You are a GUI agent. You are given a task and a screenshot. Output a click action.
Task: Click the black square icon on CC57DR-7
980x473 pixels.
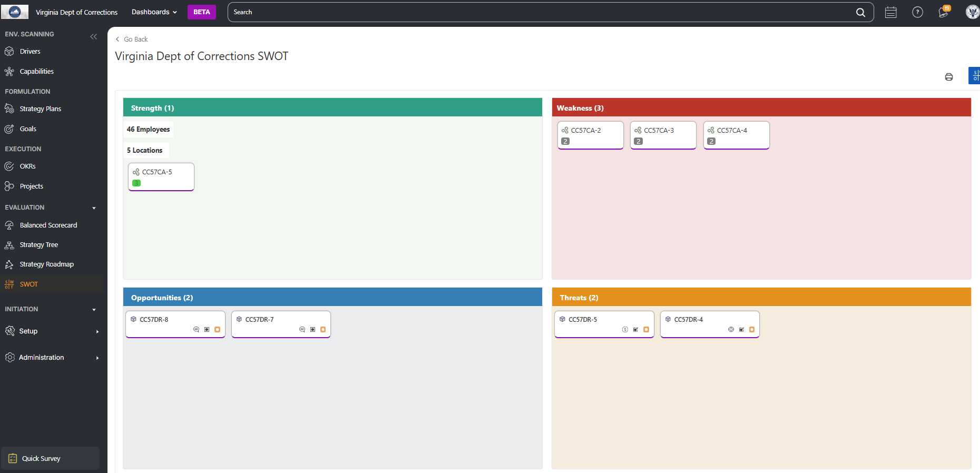coord(312,329)
